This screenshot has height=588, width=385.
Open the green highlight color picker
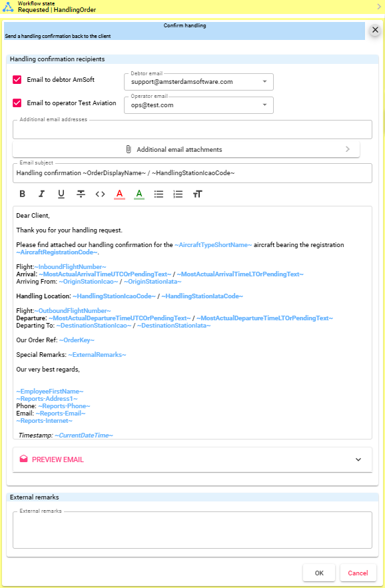pyautogui.click(x=139, y=194)
